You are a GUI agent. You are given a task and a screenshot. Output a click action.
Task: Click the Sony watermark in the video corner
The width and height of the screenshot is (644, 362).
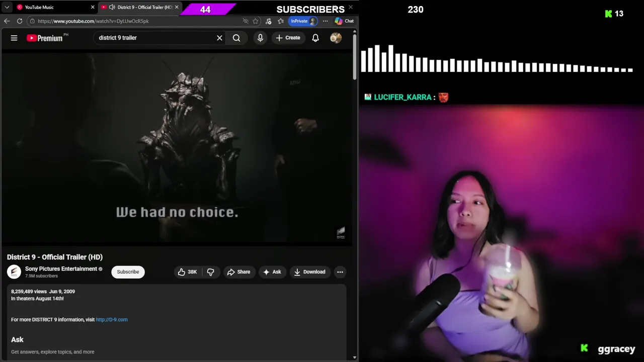(x=341, y=232)
